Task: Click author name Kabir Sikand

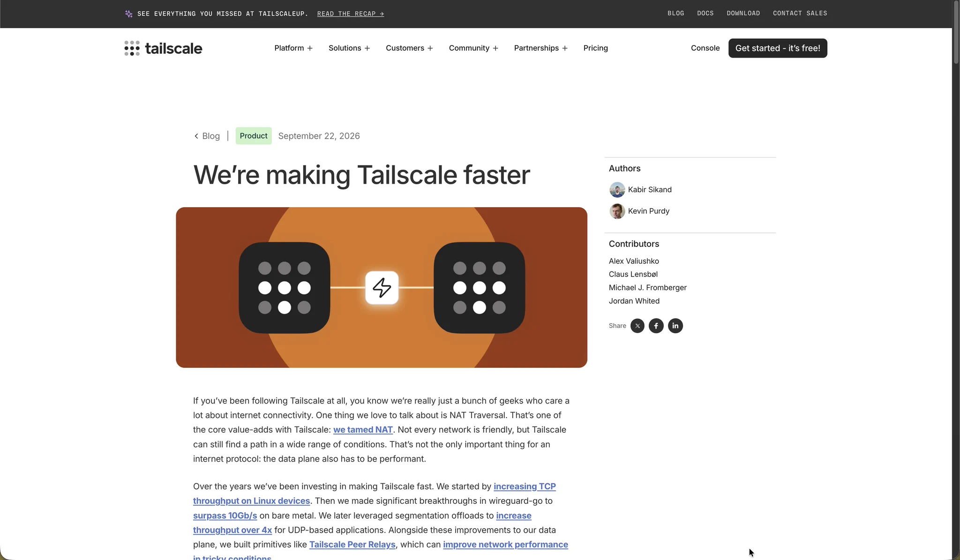Action: tap(650, 190)
